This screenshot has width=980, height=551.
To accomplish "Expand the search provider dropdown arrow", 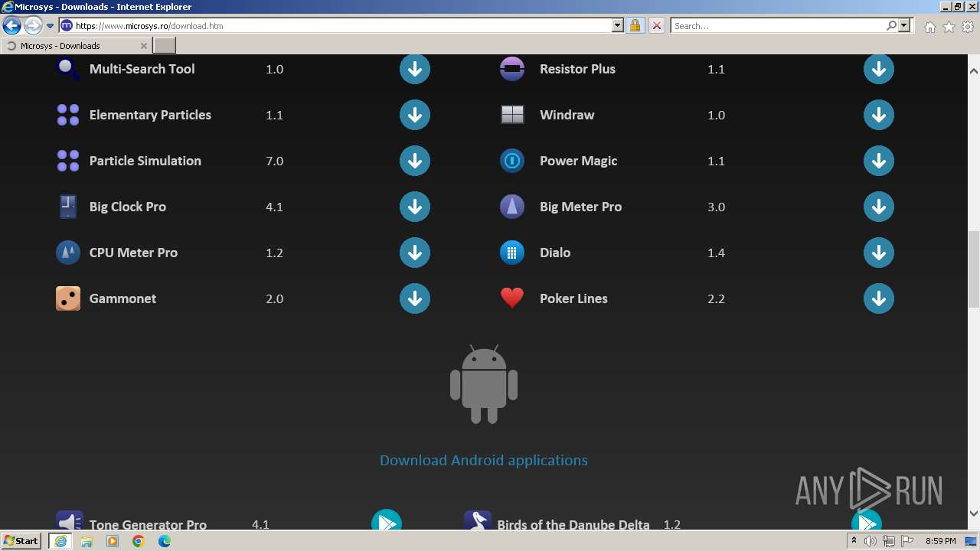I will pos(904,26).
